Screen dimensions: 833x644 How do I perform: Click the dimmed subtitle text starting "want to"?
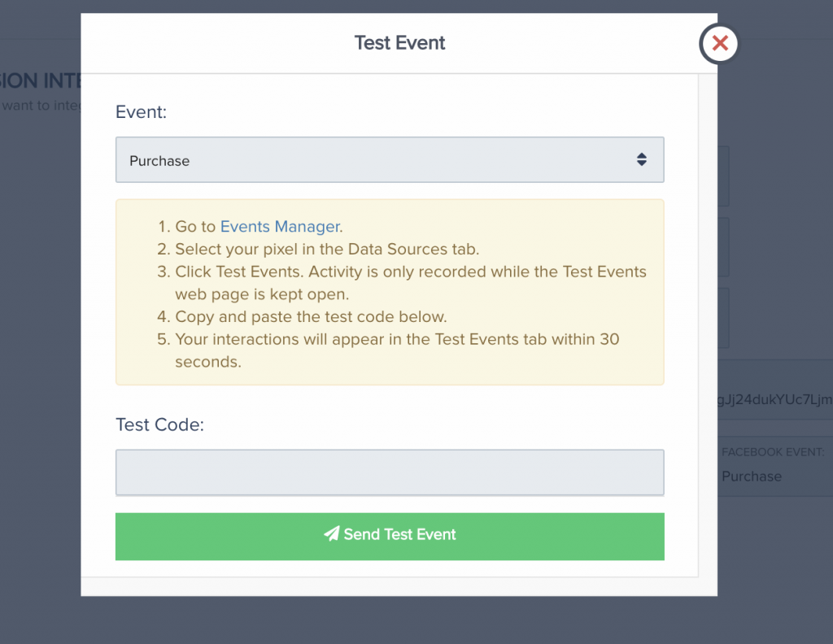(41, 105)
